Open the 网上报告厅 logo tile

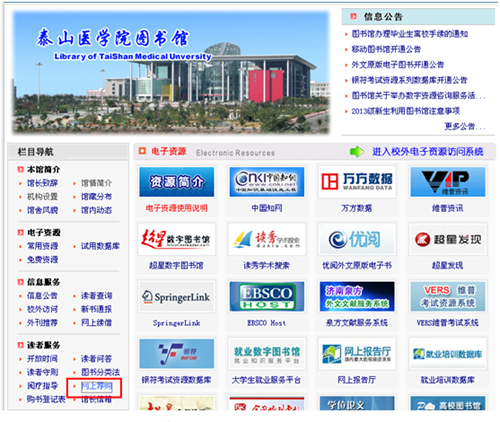(x=357, y=354)
